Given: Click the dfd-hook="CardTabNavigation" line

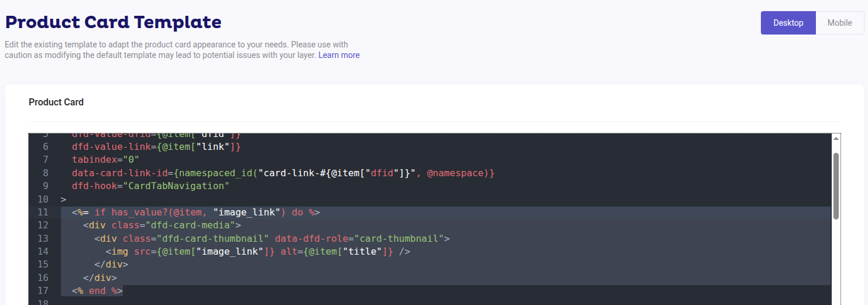Looking at the screenshot, I should pos(150,186).
